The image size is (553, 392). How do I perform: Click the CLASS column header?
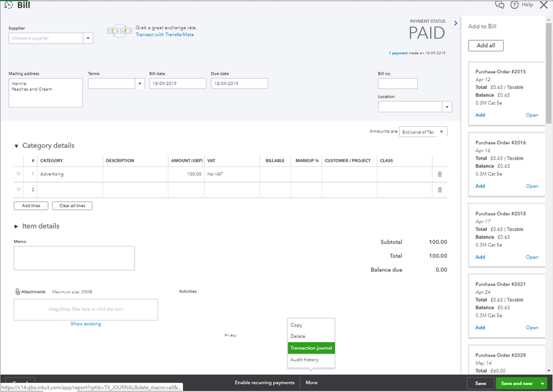point(386,161)
